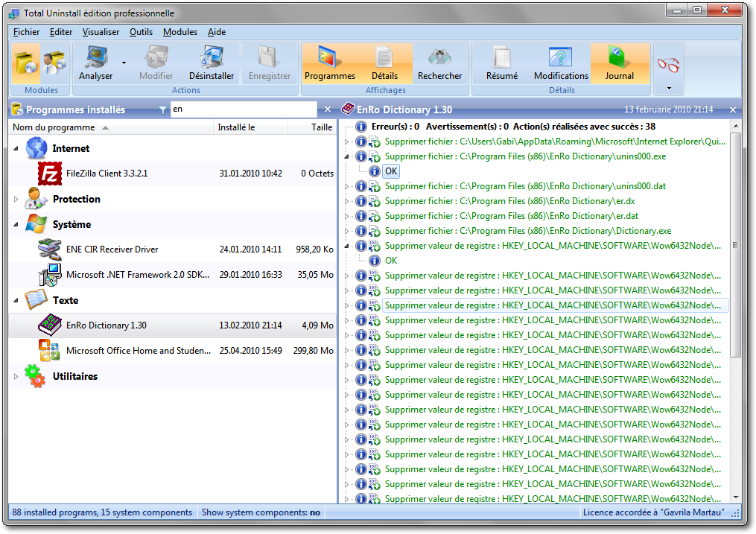Click the Utilitaires gears icon
This screenshot has width=756, height=534.
(x=35, y=376)
